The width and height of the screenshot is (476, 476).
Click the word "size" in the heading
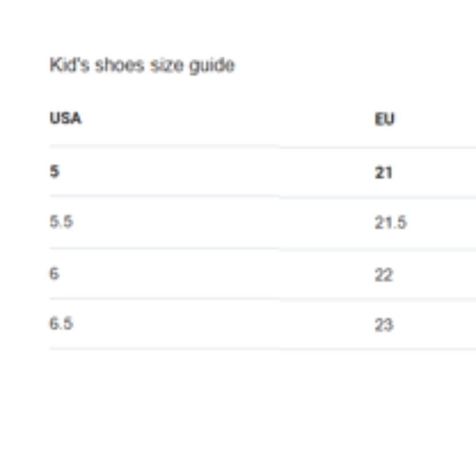[x=167, y=65]
